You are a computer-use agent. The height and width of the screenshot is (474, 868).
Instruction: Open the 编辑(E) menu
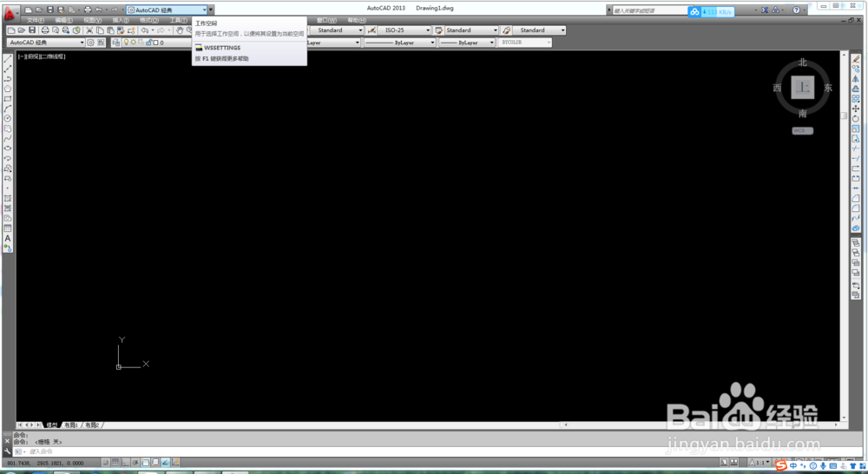tap(63, 21)
